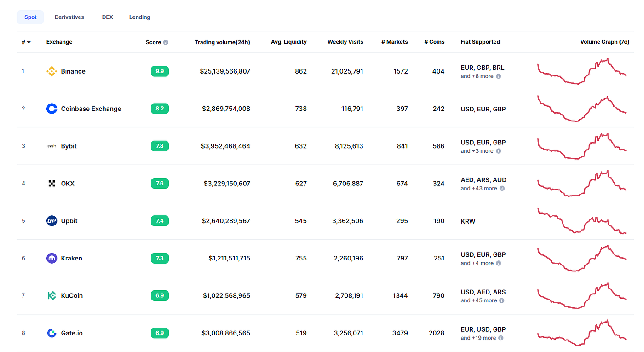Sort by Trading volume(24h) header
Screen dimensions: 644x352
pyautogui.click(x=223, y=42)
